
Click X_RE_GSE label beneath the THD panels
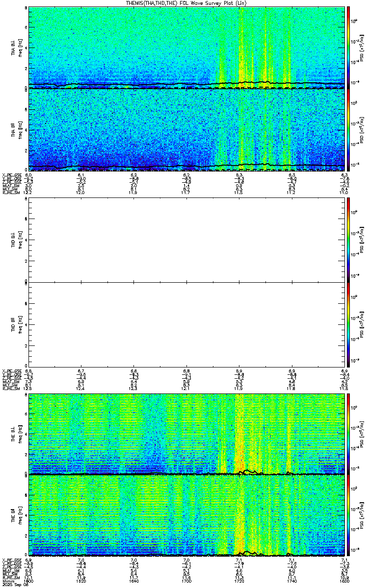(x=11, y=371)
